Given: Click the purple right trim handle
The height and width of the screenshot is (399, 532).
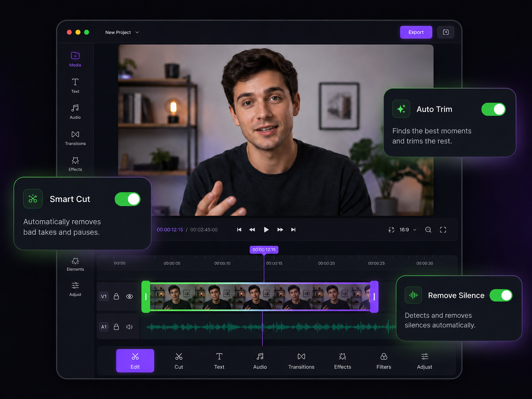Looking at the screenshot, I should (374, 296).
